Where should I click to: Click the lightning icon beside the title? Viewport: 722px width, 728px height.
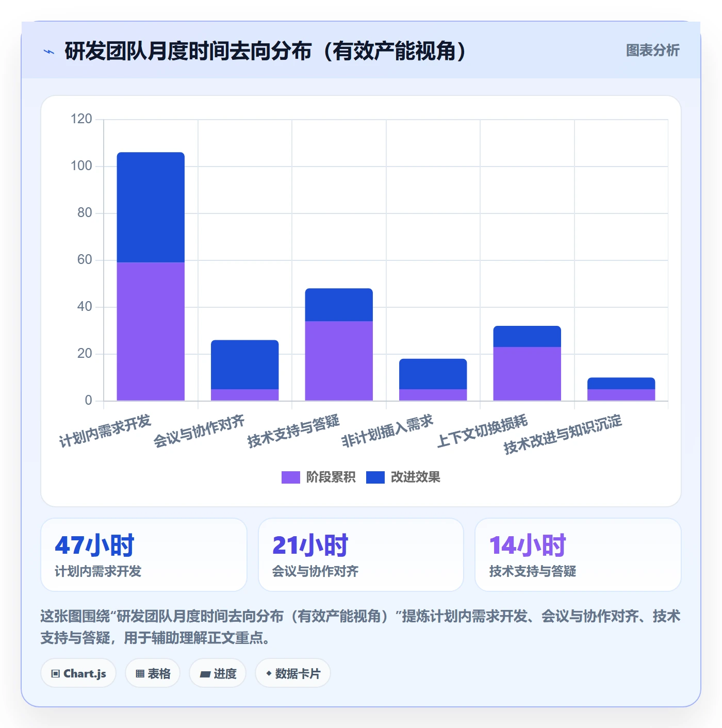tap(49, 52)
